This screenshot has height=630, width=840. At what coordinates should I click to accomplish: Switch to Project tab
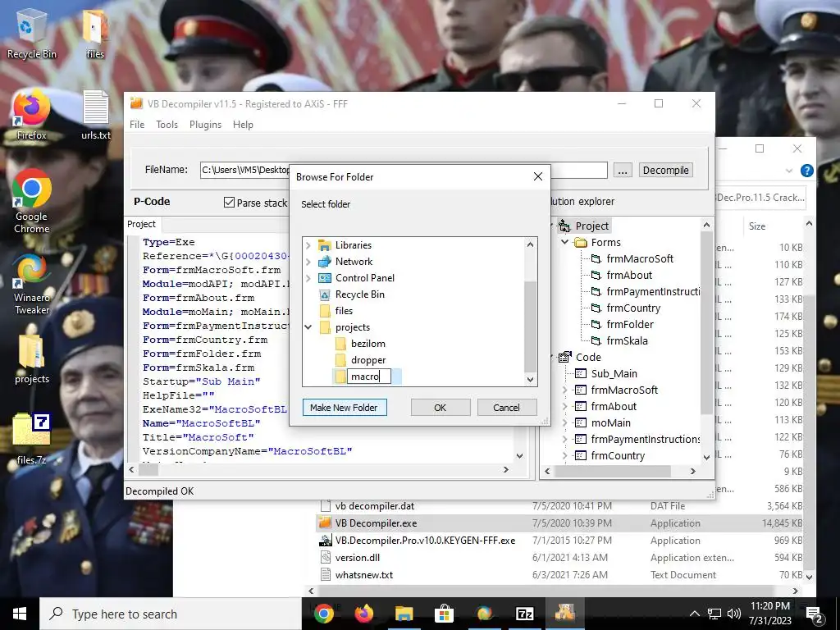click(x=141, y=224)
